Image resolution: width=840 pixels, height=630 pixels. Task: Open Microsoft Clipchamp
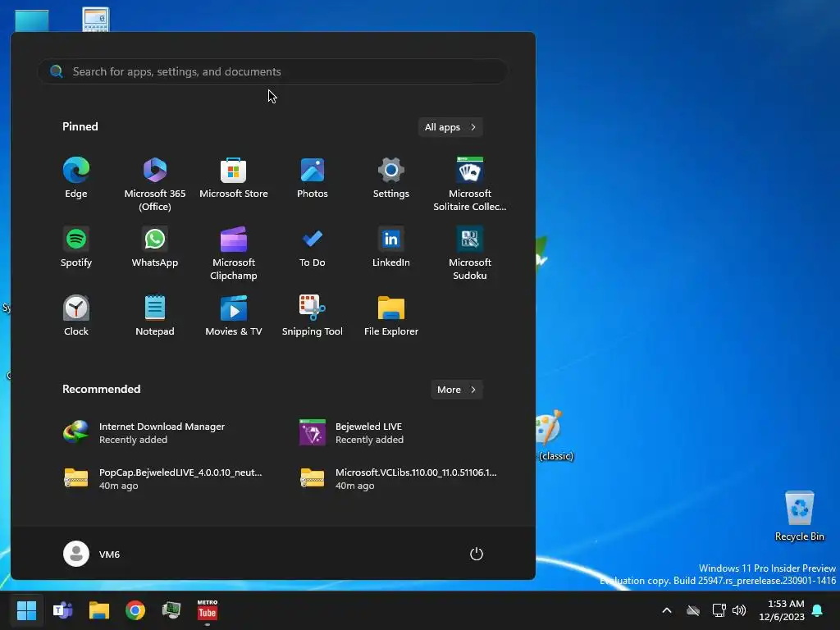234,253
